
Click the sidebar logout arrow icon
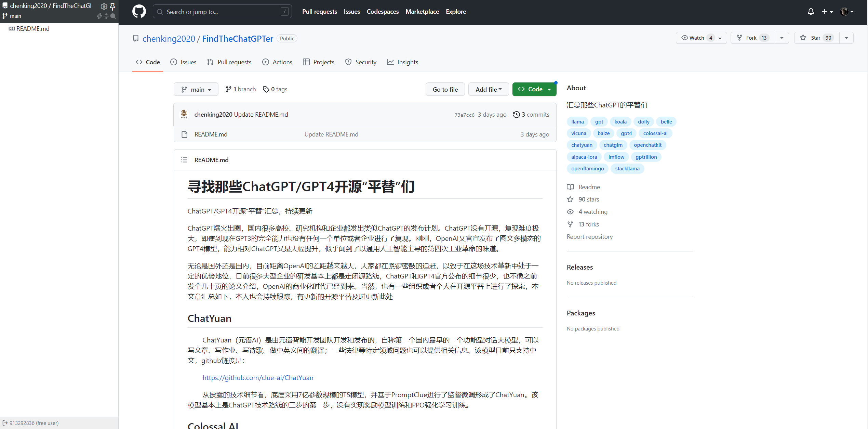point(5,423)
